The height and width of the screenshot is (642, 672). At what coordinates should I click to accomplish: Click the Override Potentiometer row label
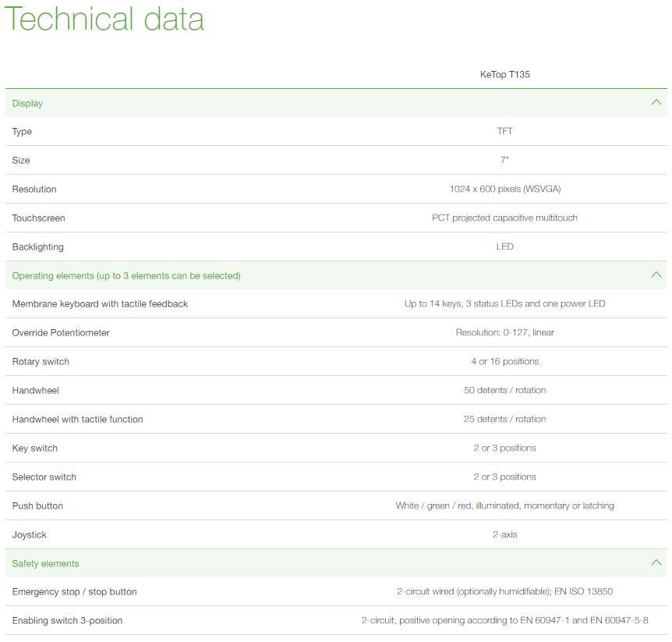point(61,333)
